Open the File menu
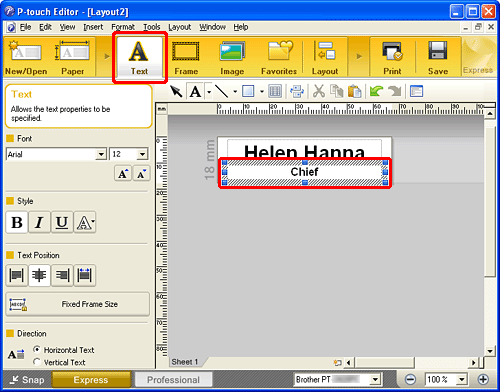The height and width of the screenshot is (392, 500). 25,27
